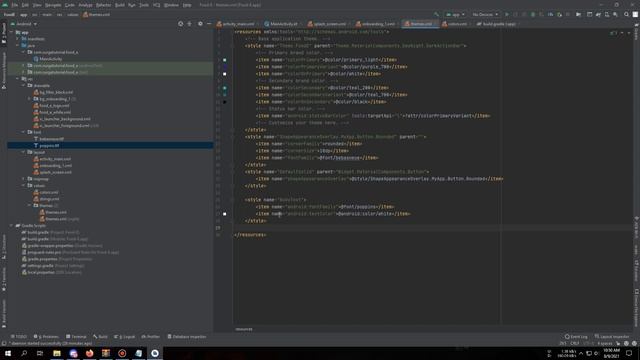Click the system clock in taskbar
Image resolution: width=640 pixels, height=360 pixels.
[x=611, y=353]
